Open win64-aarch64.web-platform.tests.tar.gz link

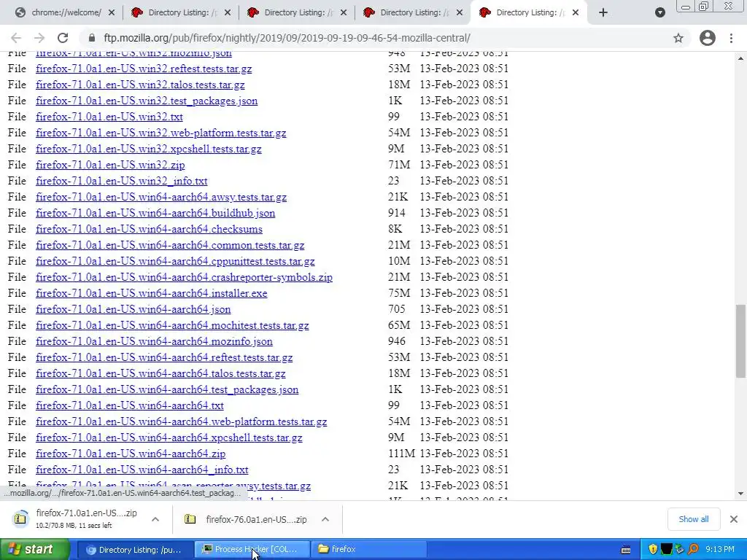click(x=182, y=422)
